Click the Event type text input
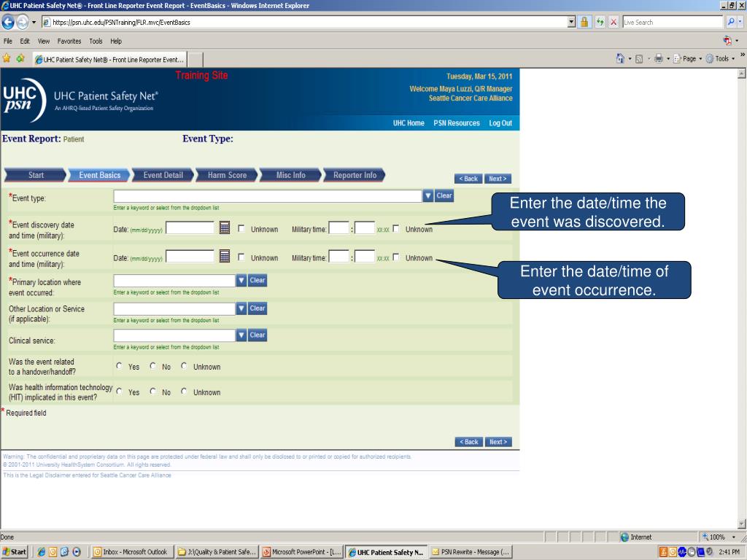Viewport: 747px width, 560px height. coord(268,195)
